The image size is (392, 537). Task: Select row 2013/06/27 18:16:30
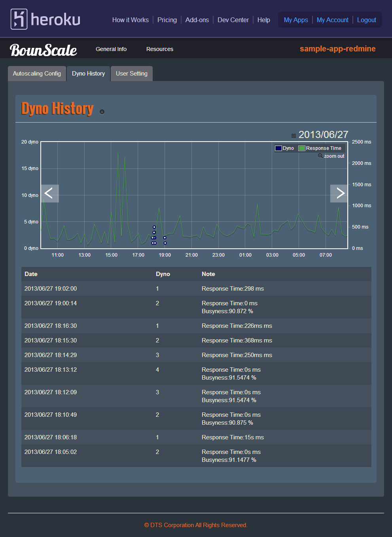point(196,326)
